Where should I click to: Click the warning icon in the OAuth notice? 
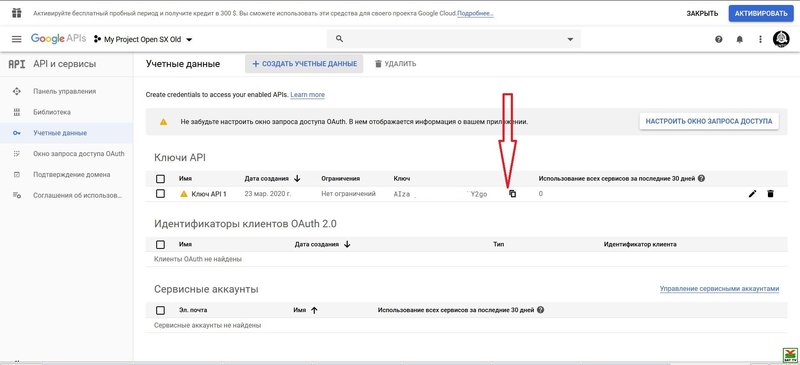[x=163, y=122]
